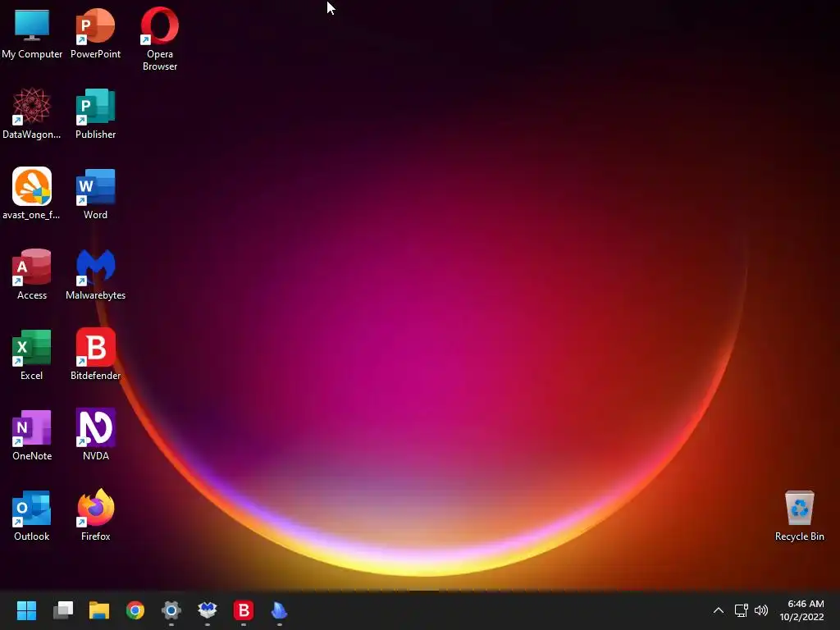Open the Windows Start menu

[26, 610]
